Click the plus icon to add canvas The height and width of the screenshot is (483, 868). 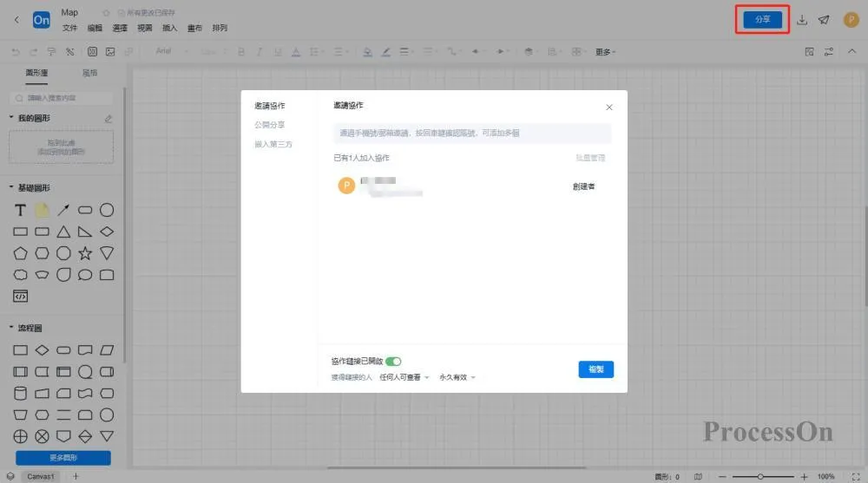[x=76, y=476]
